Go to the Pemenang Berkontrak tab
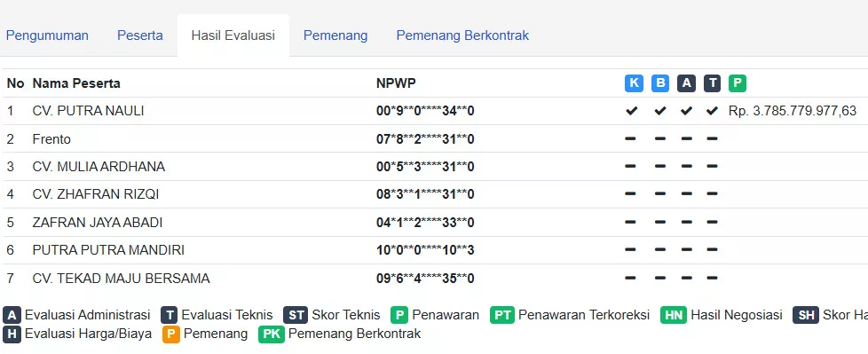 462,35
